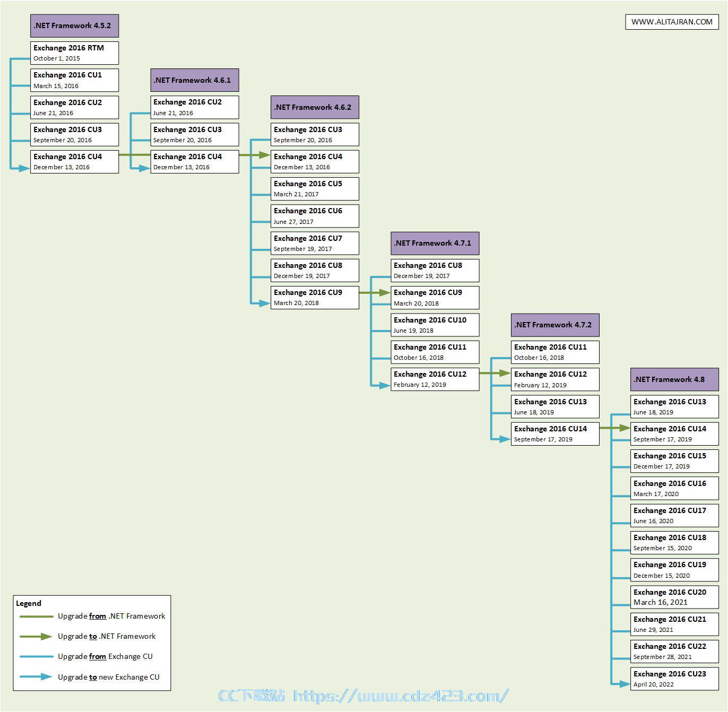Screen dimensions: 728x712
Task: Click the WWW.ALITAJRAN.COM label
Action: coord(672,22)
